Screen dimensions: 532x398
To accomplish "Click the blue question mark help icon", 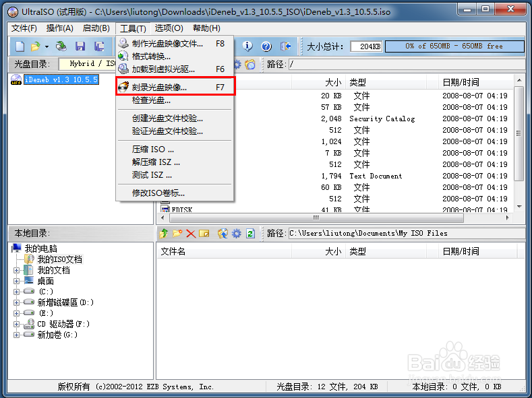I will click(x=266, y=46).
